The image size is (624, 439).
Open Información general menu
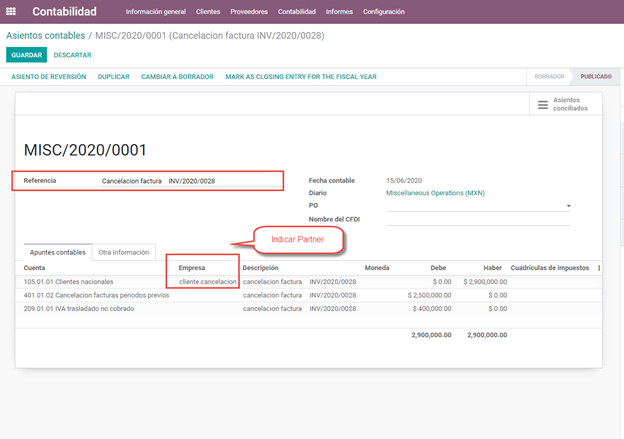point(155,12)
